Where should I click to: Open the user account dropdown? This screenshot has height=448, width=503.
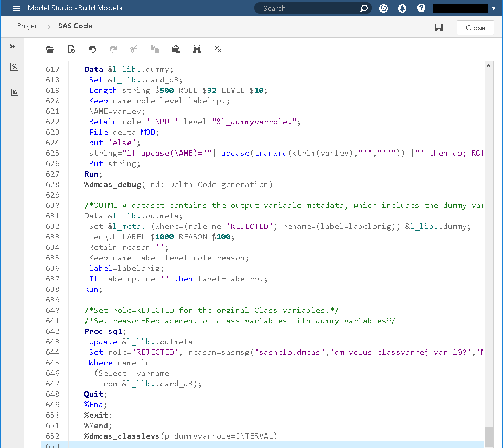click(x=494, y=8)
